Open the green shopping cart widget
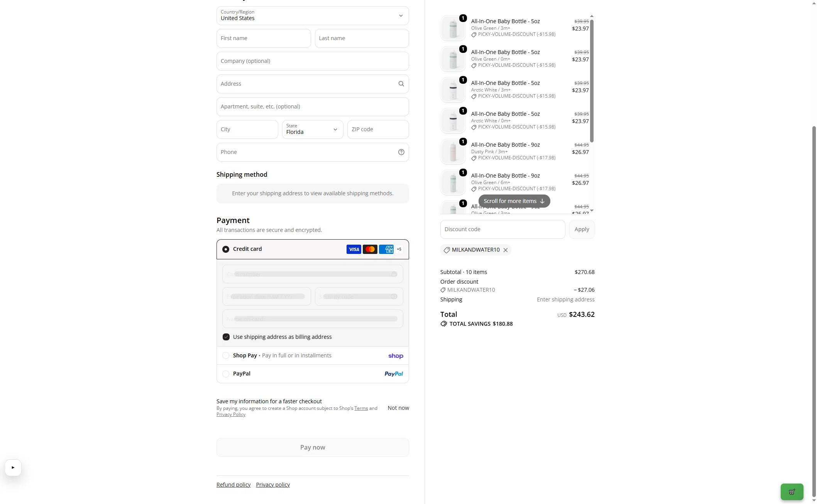 pos(792,492)
